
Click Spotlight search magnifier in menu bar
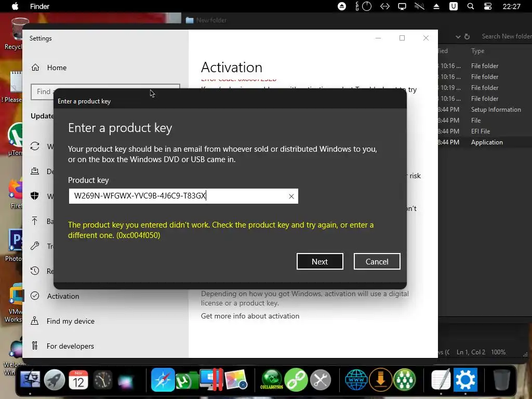coord(471,6)
